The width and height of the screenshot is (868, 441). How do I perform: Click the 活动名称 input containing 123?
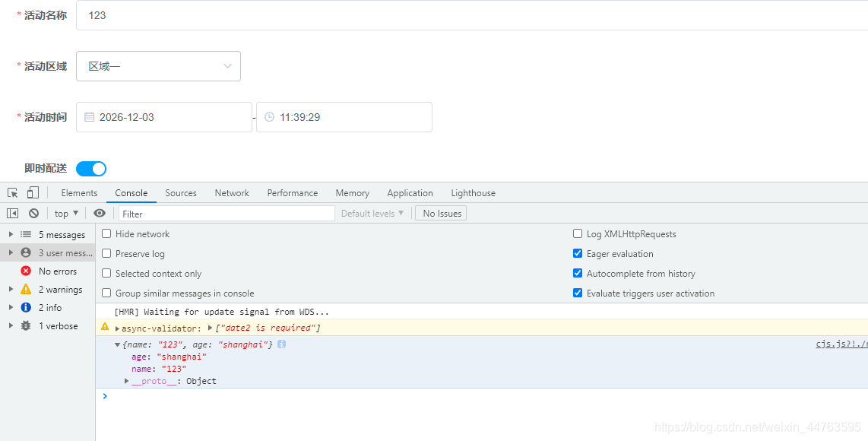point(472,15)
